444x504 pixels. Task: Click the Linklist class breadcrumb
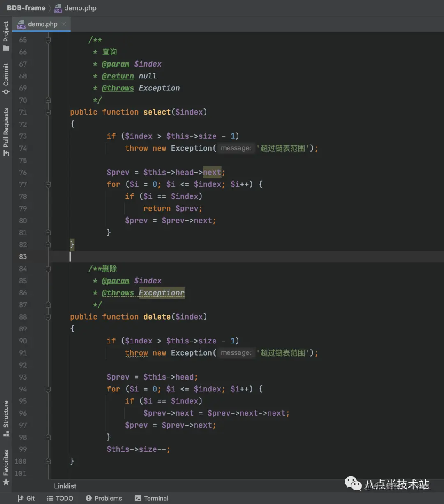65,486
